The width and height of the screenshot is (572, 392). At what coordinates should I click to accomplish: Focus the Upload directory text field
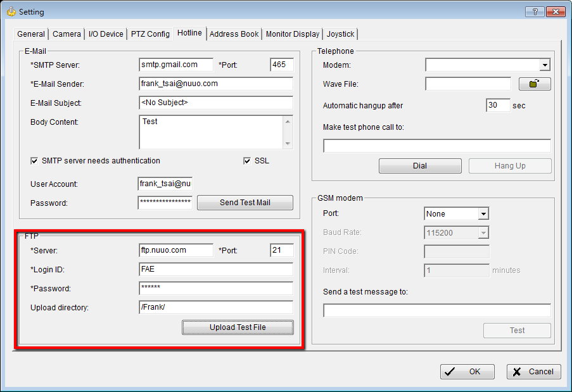(215, 307)
